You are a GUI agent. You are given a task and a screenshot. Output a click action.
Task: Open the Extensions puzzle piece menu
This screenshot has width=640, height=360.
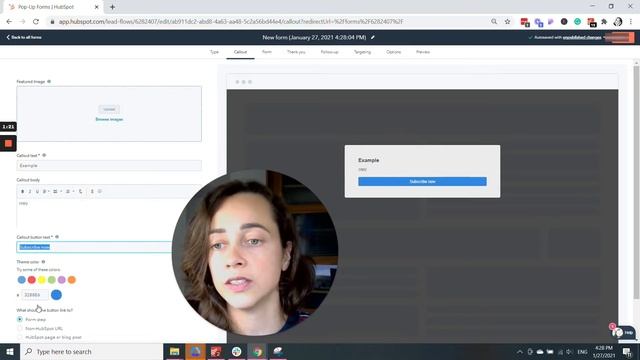tap(604, 22)
